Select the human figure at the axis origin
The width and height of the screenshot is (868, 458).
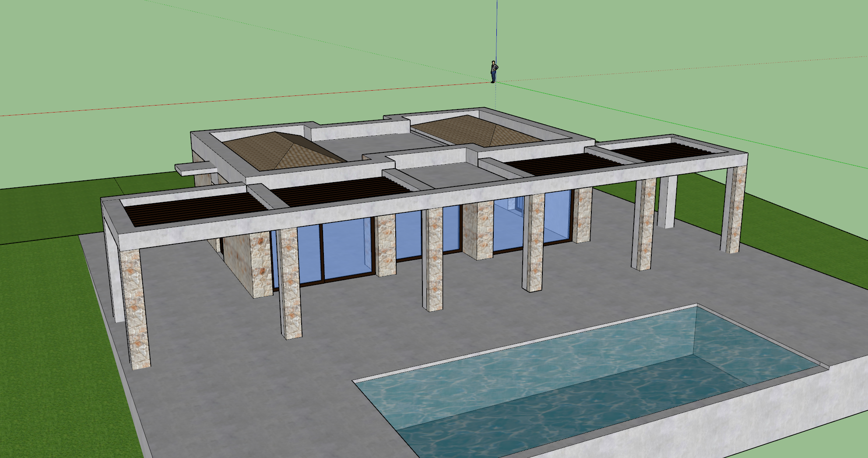coord(494,72)
